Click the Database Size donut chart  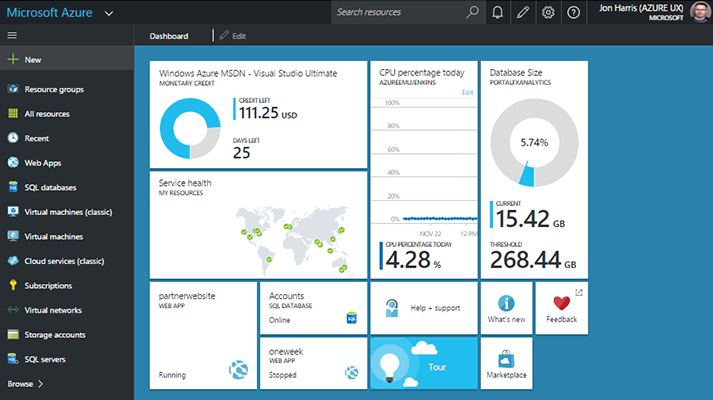coord(534,143)
